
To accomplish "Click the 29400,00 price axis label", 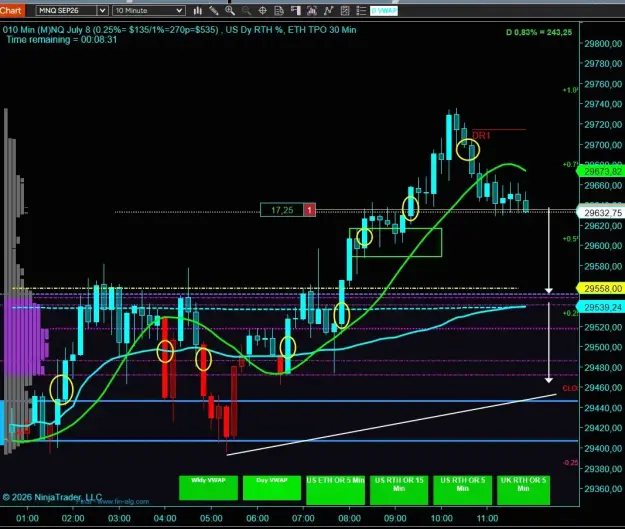I will pos(603,448).
